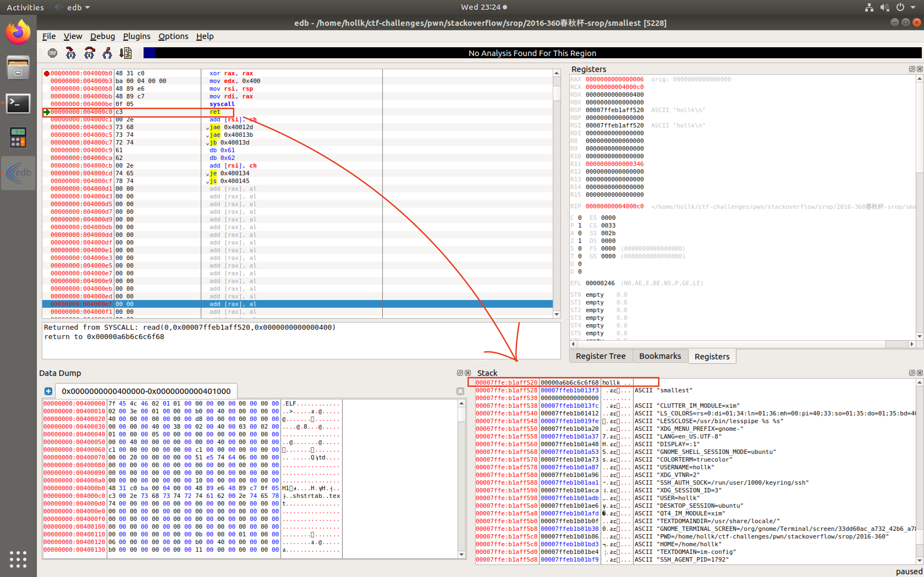Image resolution: width=924 pixels, height=577 pixels.
Task: Click the Step Out toolbar icon
Action: click(107, 53)
